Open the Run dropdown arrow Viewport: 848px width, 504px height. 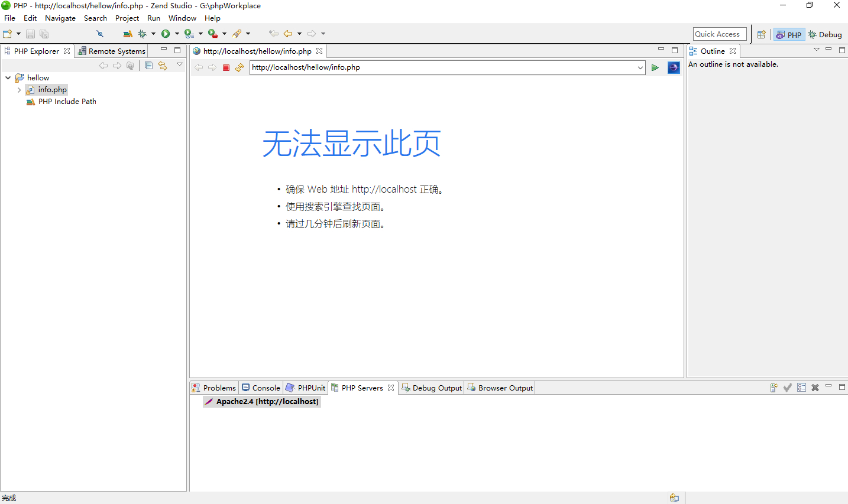[x=177, y=34]
